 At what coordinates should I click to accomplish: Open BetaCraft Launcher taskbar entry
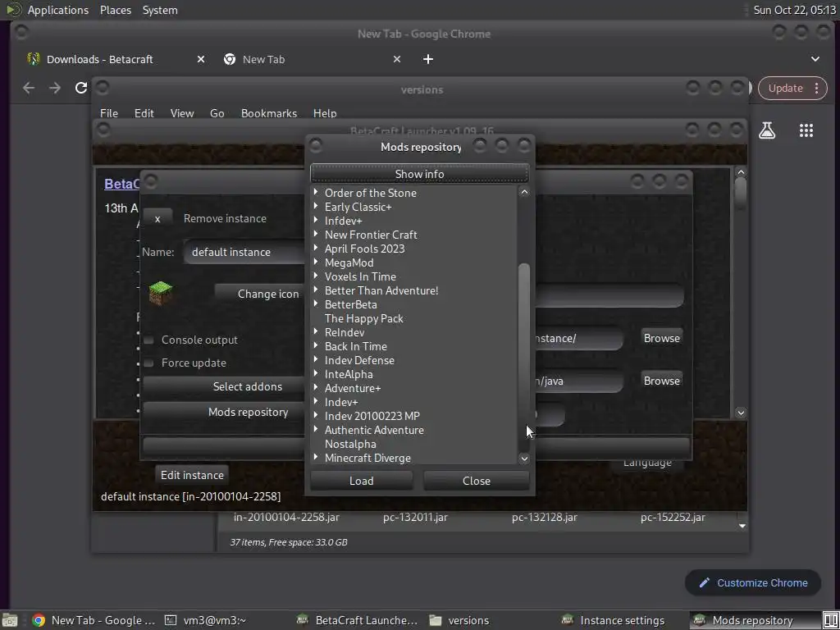point(357,620)
